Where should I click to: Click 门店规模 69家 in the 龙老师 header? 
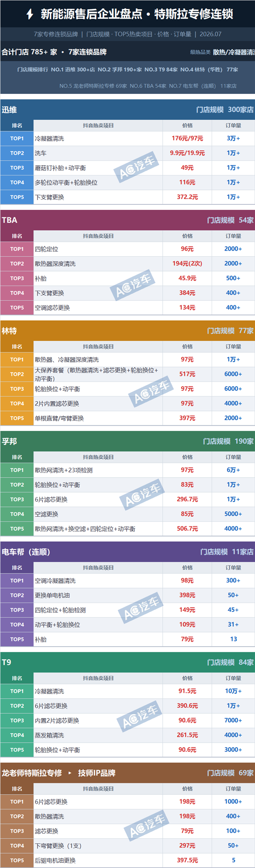230,772
